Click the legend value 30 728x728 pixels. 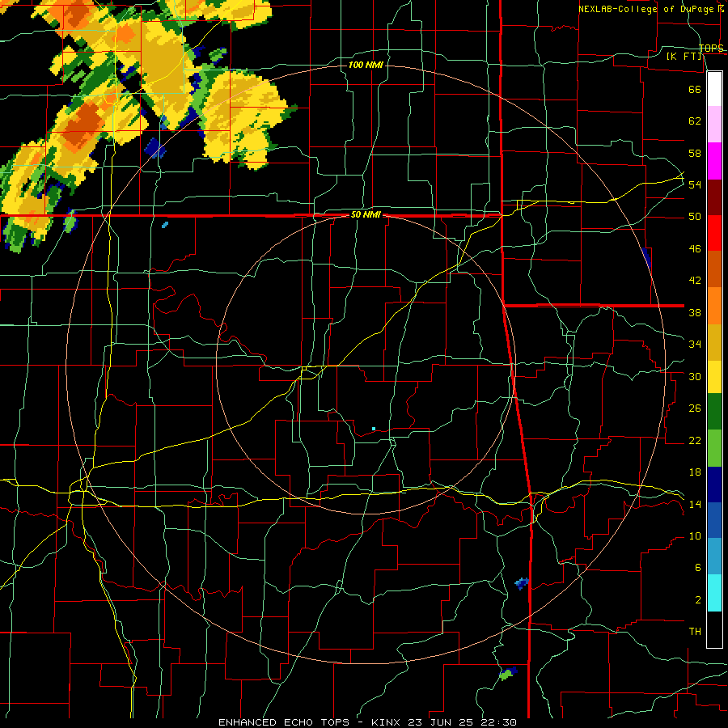pyautogui.click(x=695, y=376)
